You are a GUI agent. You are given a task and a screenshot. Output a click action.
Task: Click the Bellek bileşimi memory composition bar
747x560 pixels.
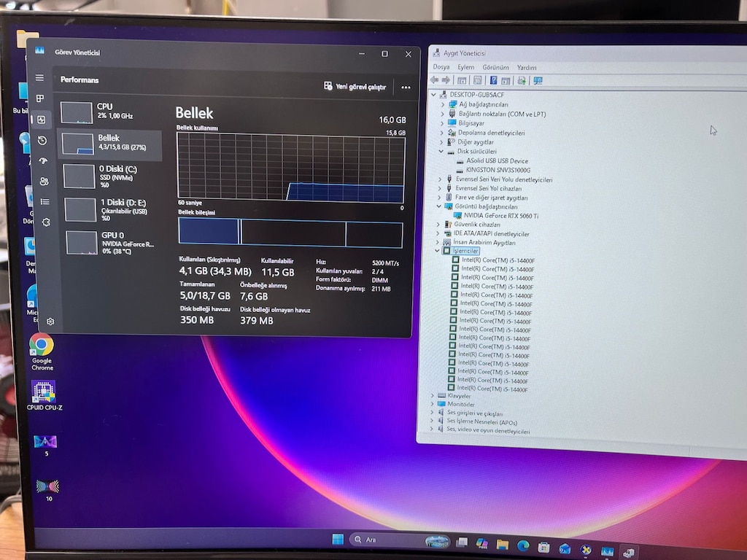[x=290, y=233]
